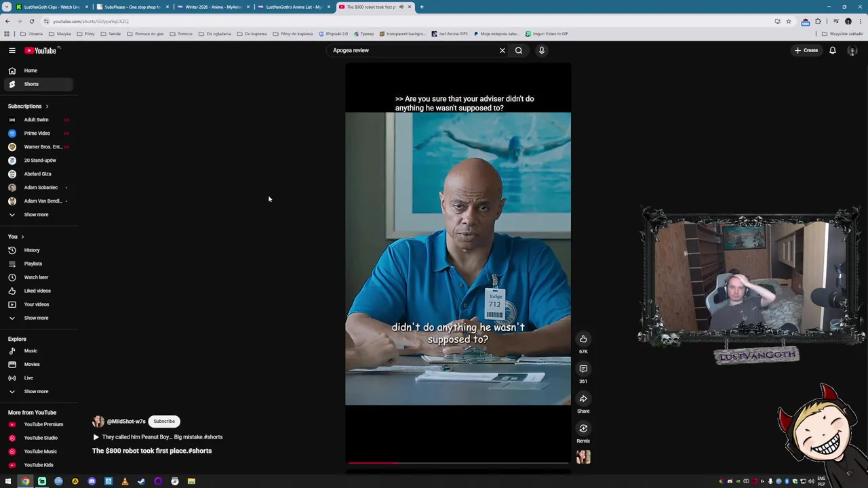868x488 pixels.
Task: Open History in the You section
Action: 39,250
